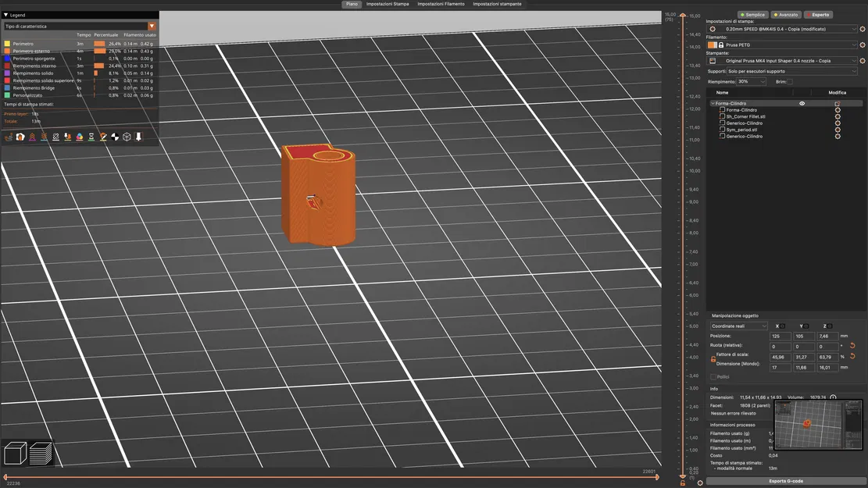Click the Posizione X field showing 125
This screenshot has height=488, width=868.
(780, 336)
